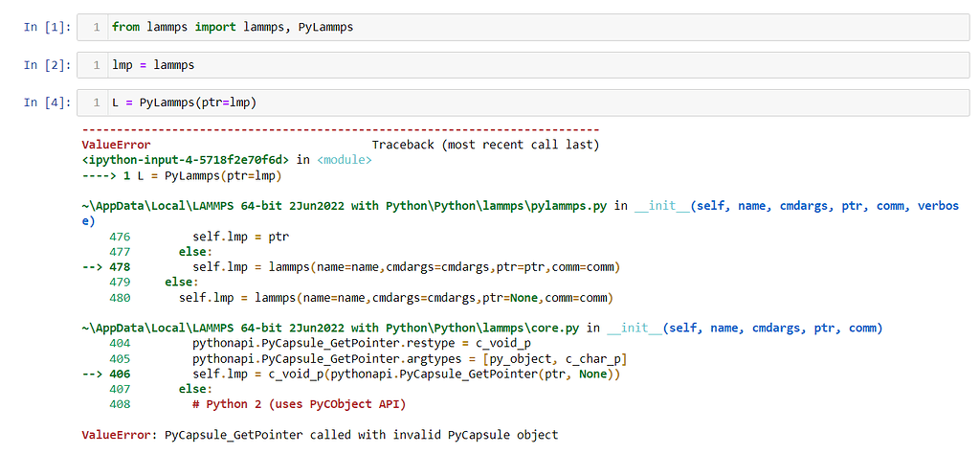Click the text Traceback (most recent call last)
Screen dimensions: 980x454
coord(485,145)
